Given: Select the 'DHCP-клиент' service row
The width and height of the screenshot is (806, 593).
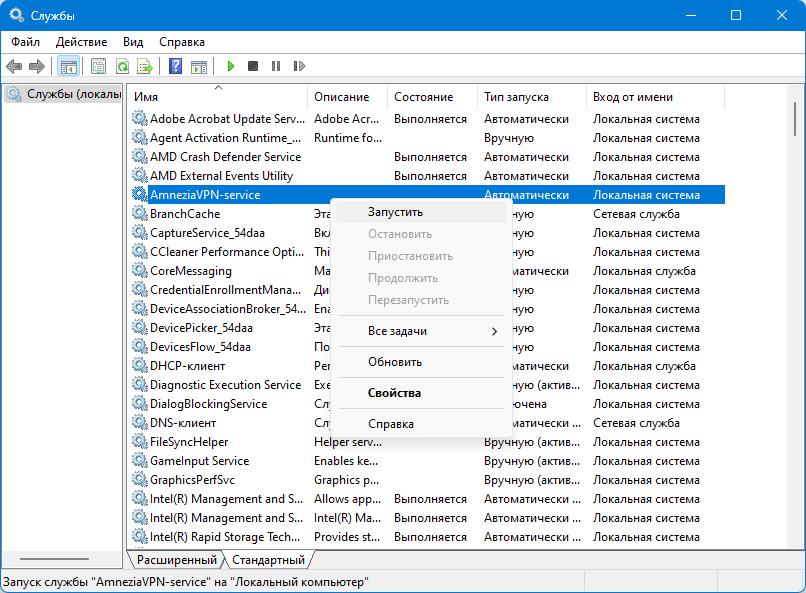Looking at the screenshot, I should coord(187,366).
